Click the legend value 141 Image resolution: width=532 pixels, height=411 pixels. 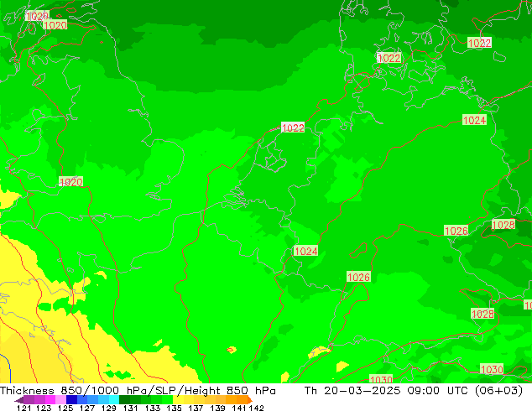click(239, 408)
